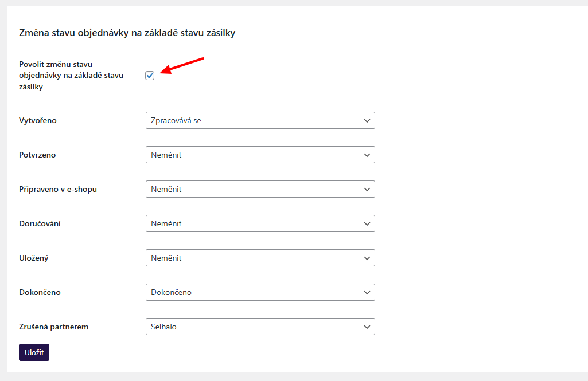The image size is (588, 381).
Task: Click the Doručování field label
Action: [x=40, y=223]
